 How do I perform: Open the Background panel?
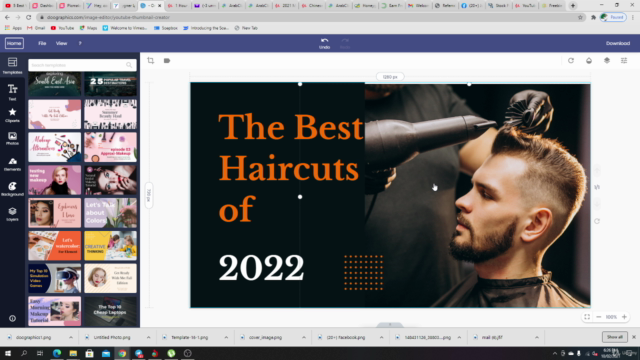click(12, 189)
